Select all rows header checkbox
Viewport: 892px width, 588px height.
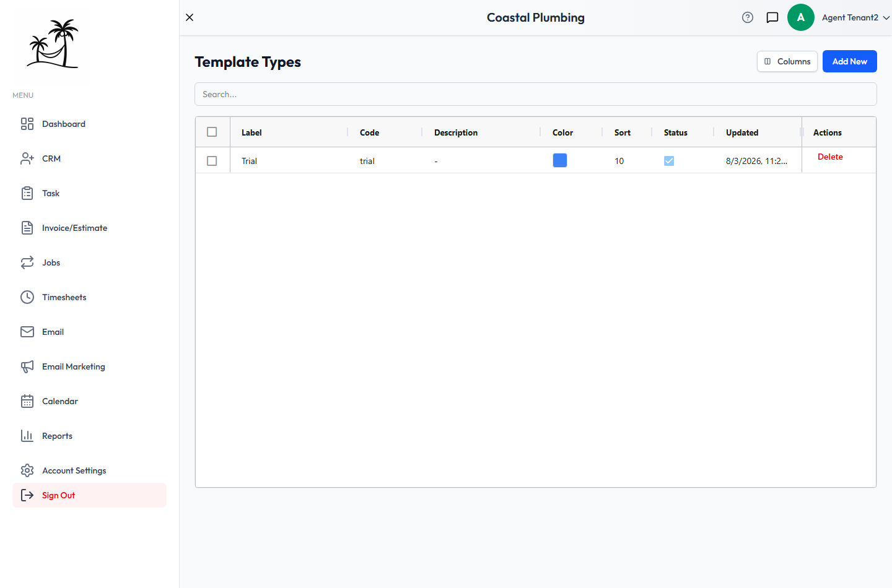coord(212,132)
